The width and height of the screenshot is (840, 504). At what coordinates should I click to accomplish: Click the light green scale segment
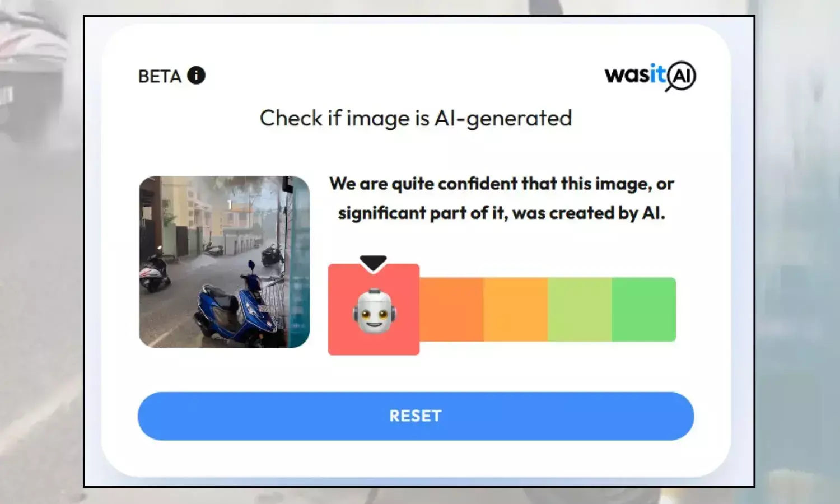[580, 309]
